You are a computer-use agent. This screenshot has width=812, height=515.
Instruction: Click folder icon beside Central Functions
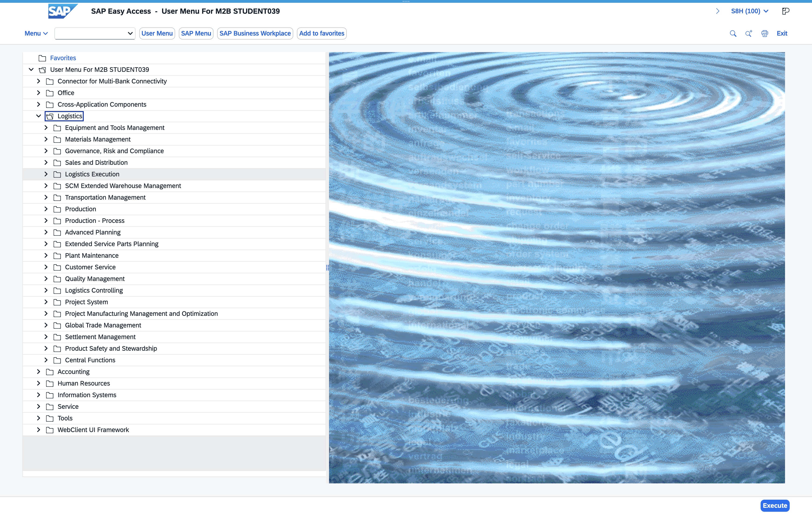pos(57,360)
